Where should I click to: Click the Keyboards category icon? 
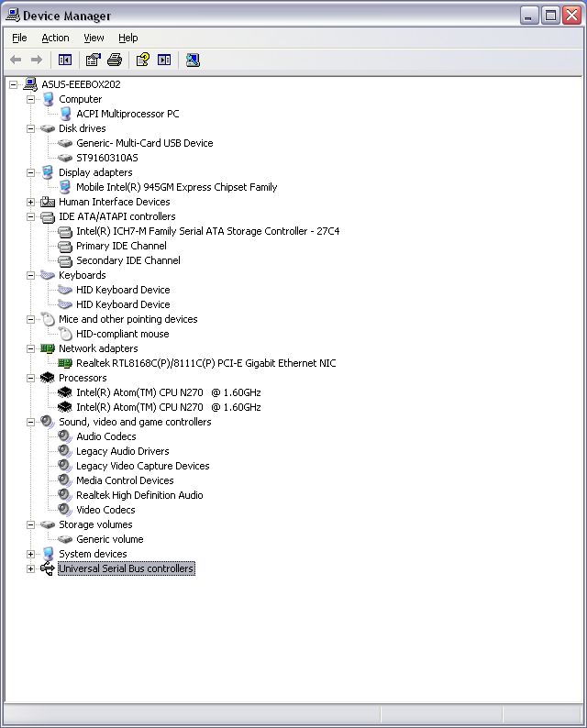coord(48,275)
